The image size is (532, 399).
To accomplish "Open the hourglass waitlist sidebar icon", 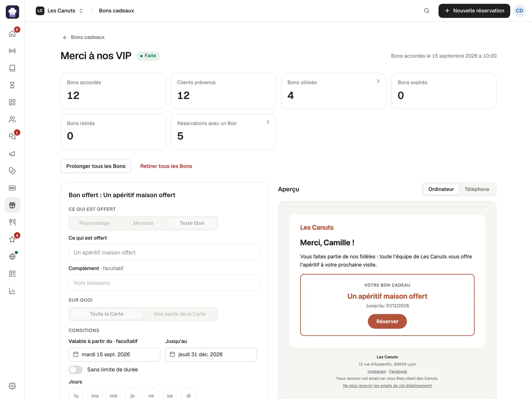I will [x=12, y=85].
